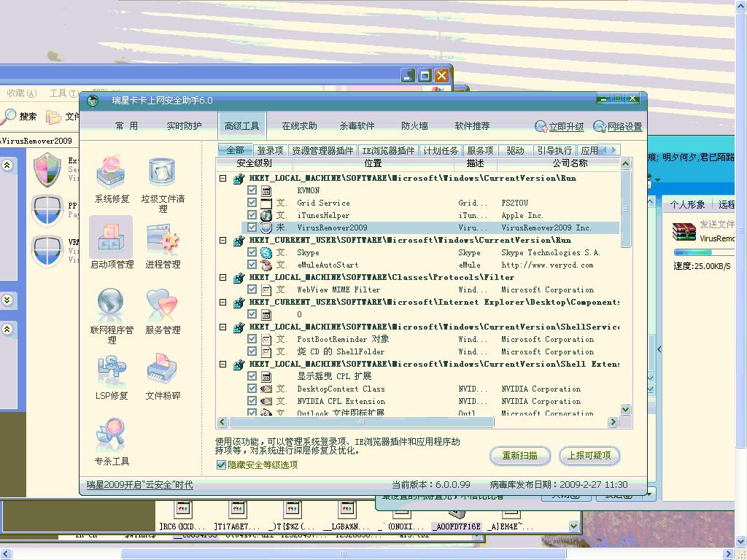
Task: Click 重新扫描 rescan button
Action: pos(519,456)
